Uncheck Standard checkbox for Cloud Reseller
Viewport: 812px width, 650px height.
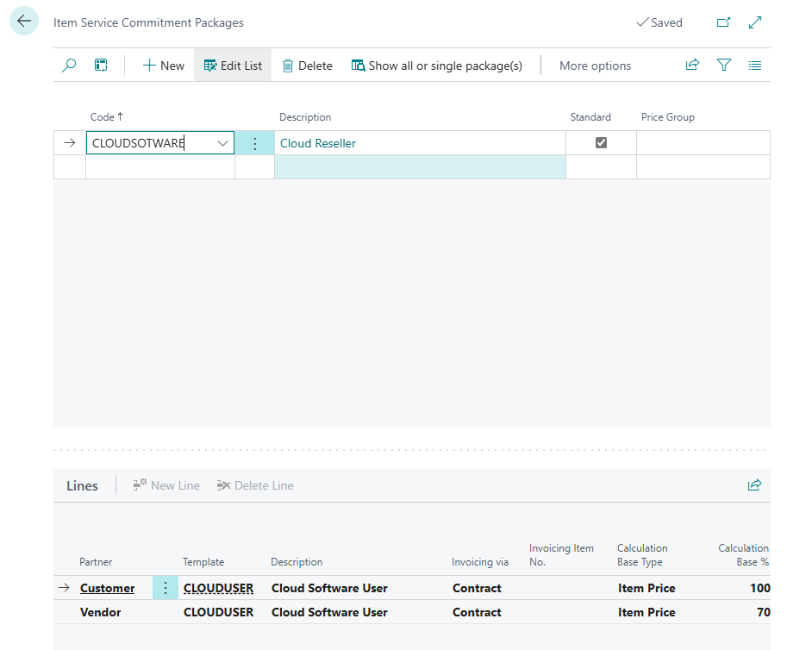pos(601,143)
